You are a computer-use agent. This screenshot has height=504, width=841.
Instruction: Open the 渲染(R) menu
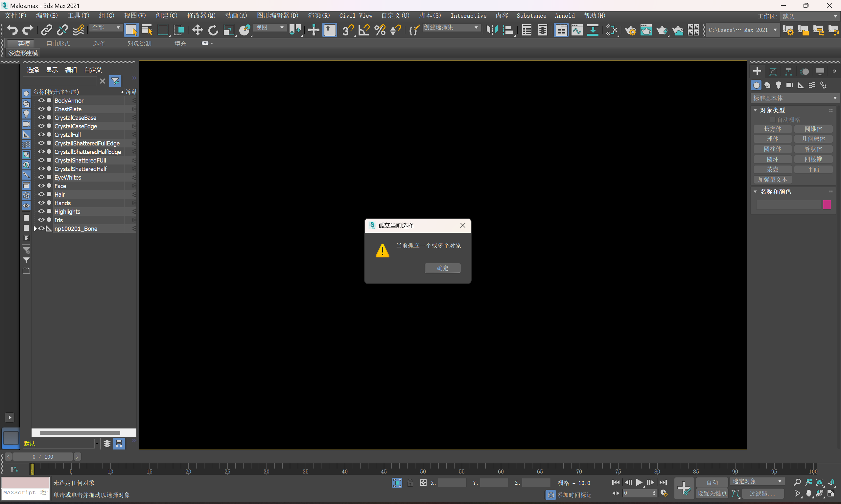coord(318,16)
